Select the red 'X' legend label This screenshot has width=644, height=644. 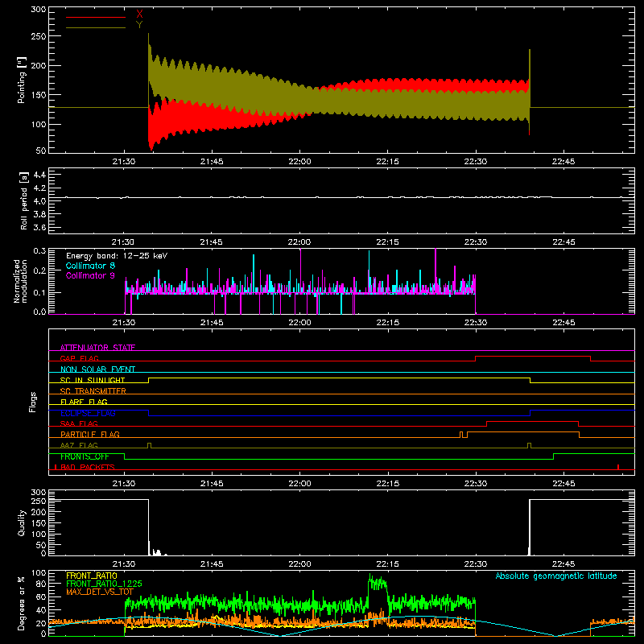pos(139,14)
